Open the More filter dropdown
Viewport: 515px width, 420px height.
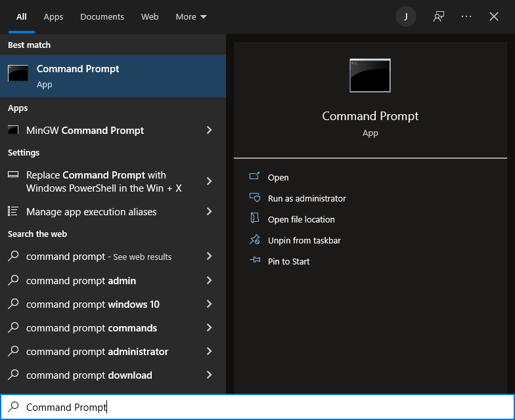[191, 17]
